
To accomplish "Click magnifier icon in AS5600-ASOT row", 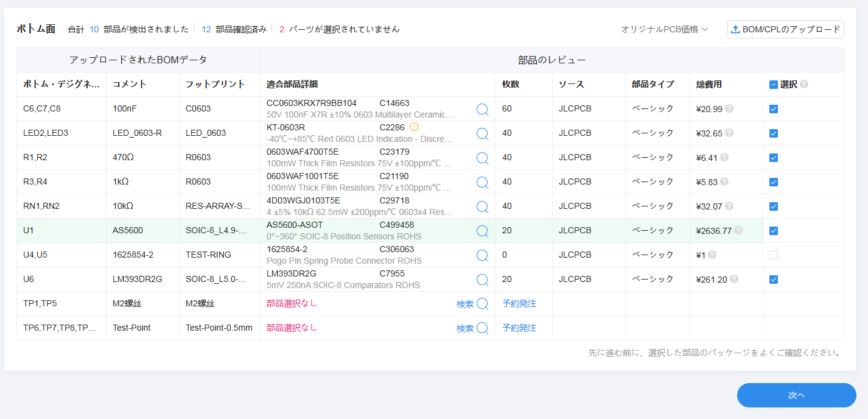I will 482,231.
